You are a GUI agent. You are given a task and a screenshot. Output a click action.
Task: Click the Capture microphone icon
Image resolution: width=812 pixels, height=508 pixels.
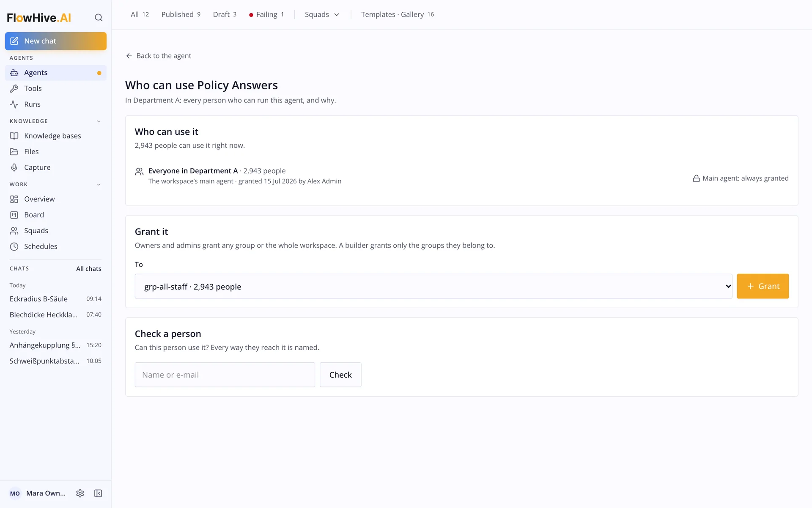14,168
